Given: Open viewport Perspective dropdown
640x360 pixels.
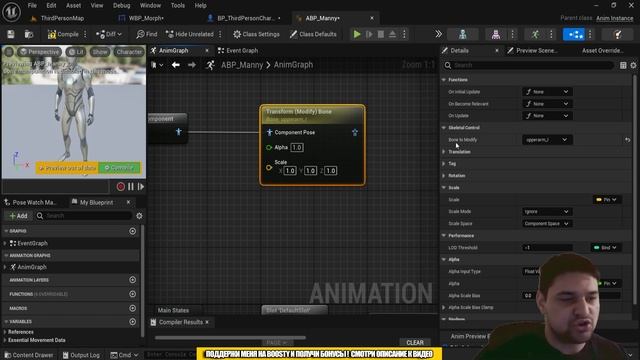Looking at the screenshot, I should [40, 52].
